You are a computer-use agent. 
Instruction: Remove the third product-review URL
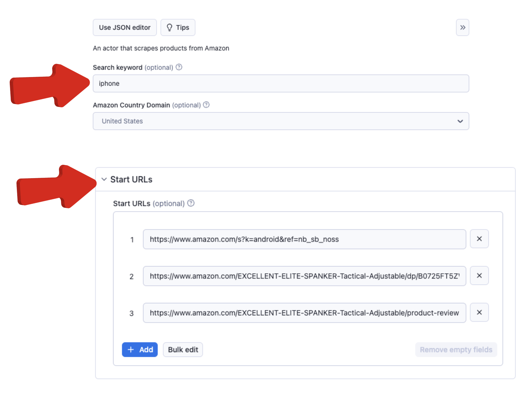click(x=479, y=312)
